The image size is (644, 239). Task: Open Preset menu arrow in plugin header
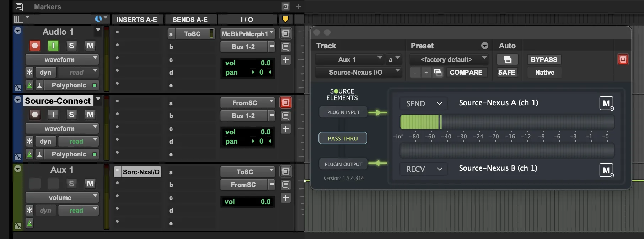[x=484, y=46]
